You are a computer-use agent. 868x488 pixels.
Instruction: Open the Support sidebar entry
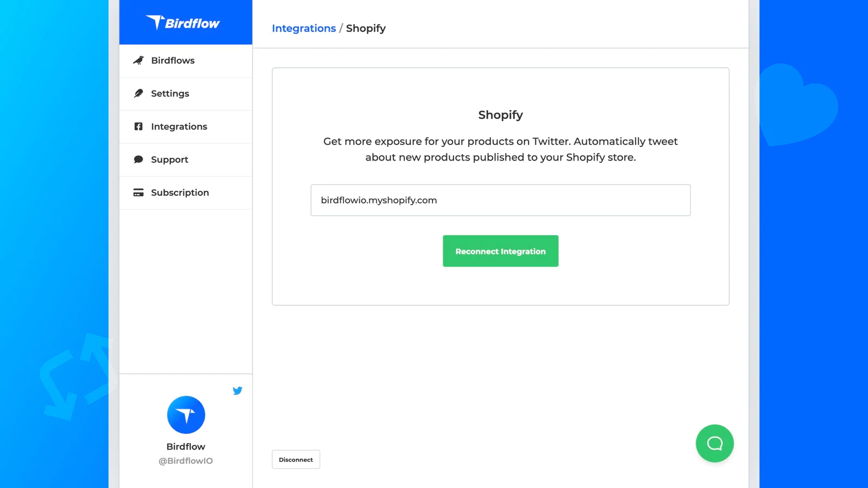pos(186,160)
